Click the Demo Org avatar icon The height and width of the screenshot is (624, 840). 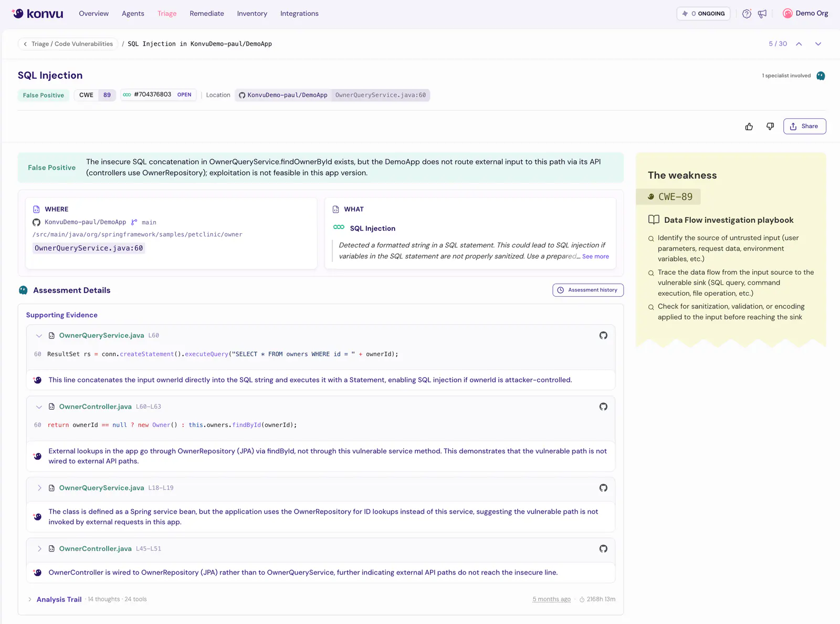coord(787,14)
